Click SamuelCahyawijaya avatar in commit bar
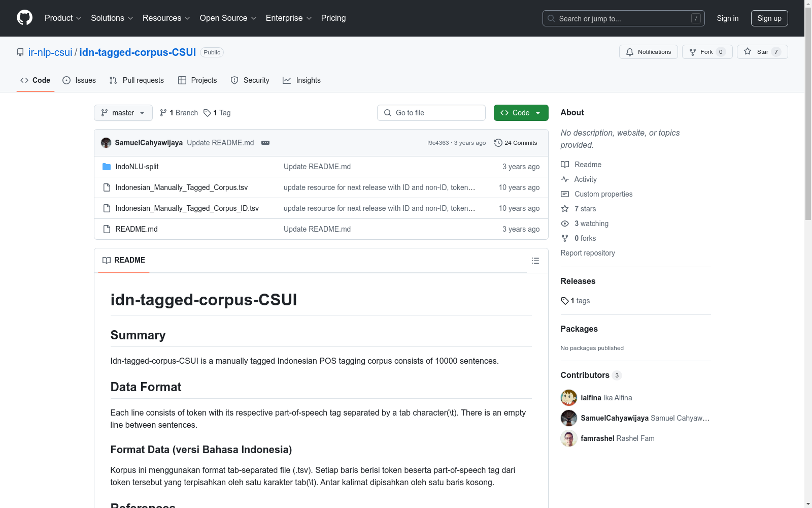812x508 pixels. (x=106, y=143)
